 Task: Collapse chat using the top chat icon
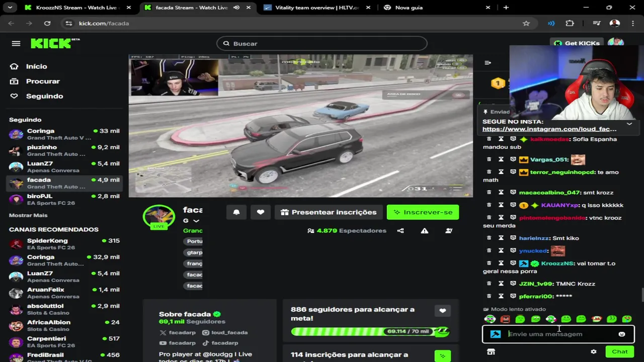[x=488, y=63]
